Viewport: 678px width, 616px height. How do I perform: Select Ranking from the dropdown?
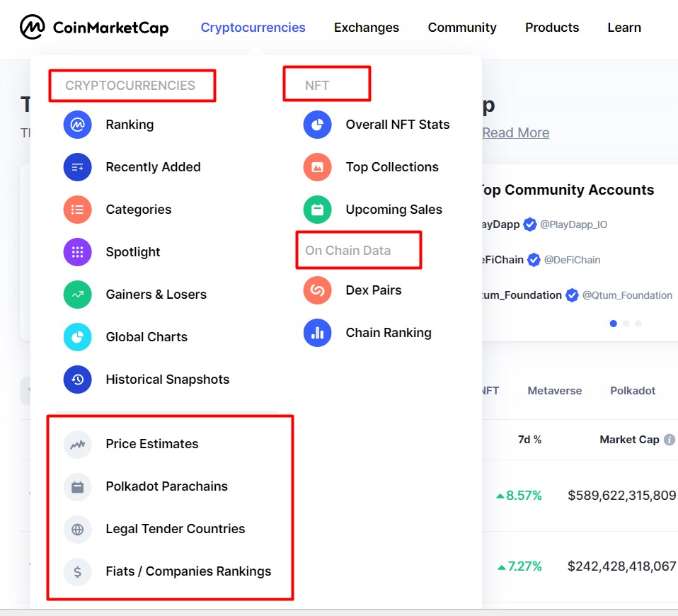pyautogui.click(x=130, y=125)
